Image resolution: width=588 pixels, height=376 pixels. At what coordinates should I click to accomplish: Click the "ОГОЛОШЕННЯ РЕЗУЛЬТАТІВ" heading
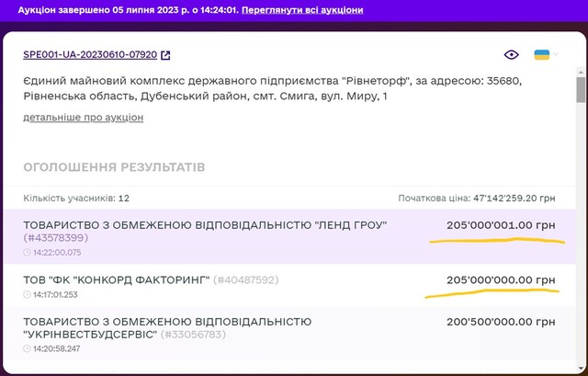point(114,167)
